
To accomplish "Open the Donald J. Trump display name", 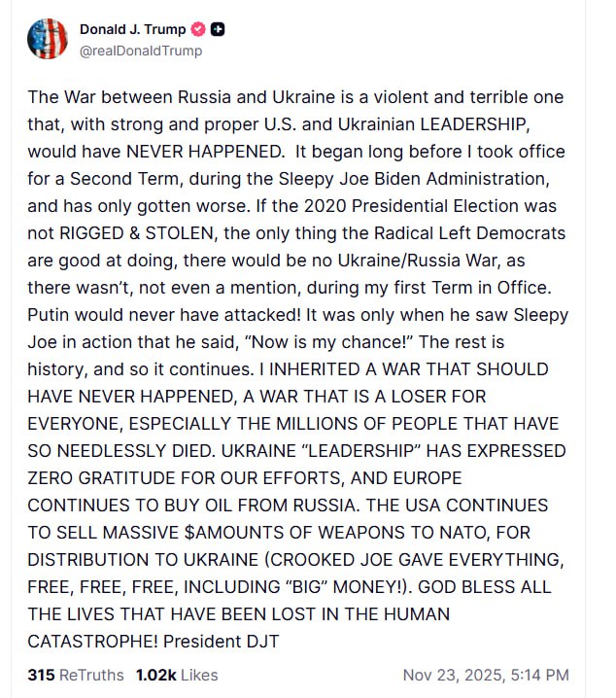I will coord(133,30).
